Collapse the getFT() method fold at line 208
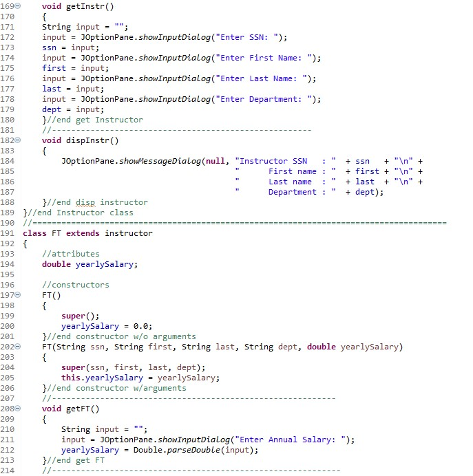Viewport: 473px width, 476px height. coord(18,409)
